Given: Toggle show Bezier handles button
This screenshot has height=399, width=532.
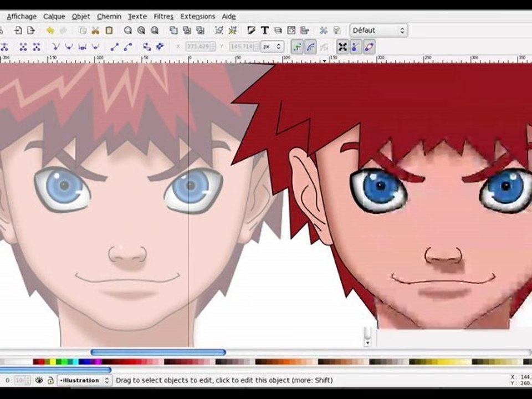Looking at the screenshot, I should click(x=356, y=47).
